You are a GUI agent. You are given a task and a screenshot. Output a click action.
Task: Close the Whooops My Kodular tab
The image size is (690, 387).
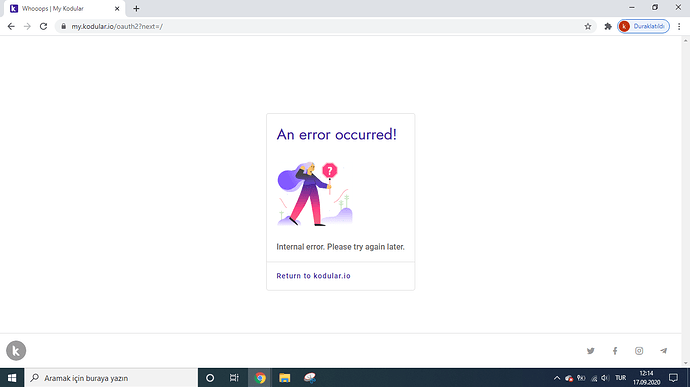pos(117,8)
